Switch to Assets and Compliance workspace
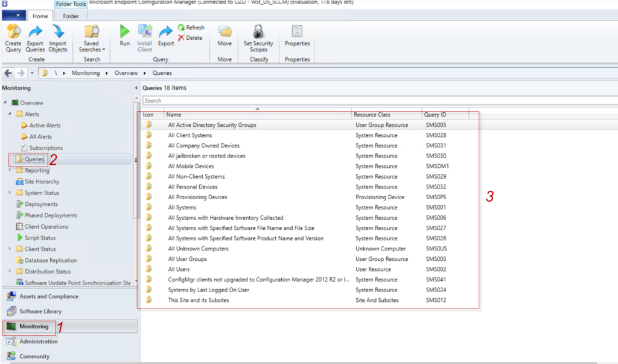 [x=49, y=296]
